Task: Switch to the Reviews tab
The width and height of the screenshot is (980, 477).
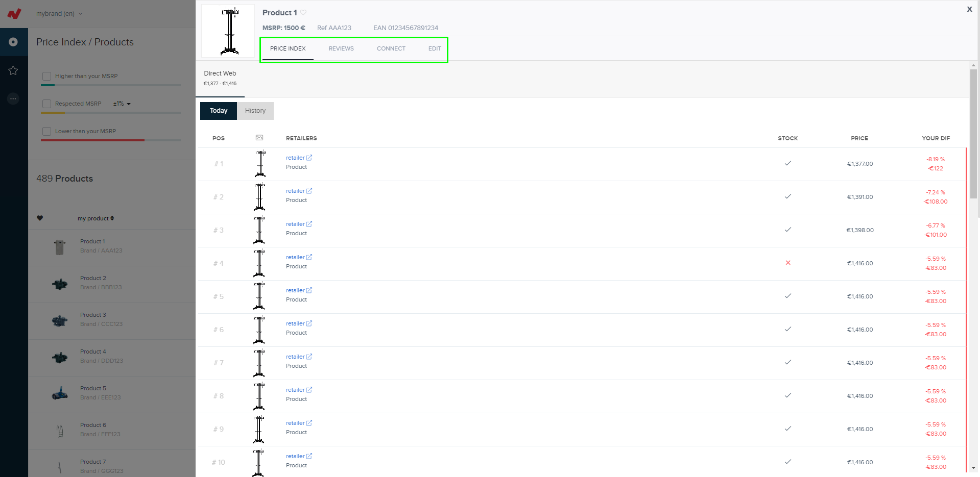Action: point(341,48)
